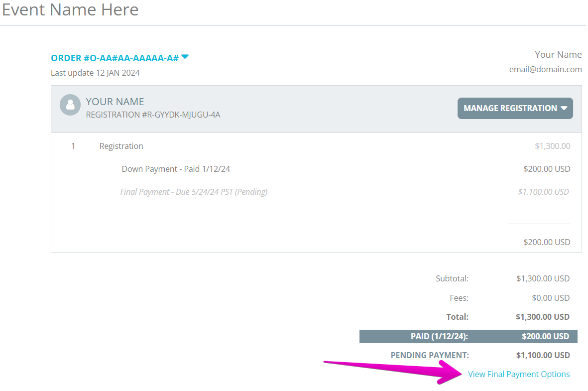
Task: Click the Event Name Here heading
Action: 70,9
